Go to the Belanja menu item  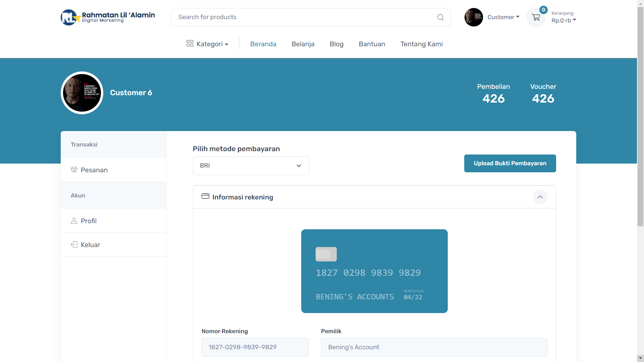coord(303,44)
